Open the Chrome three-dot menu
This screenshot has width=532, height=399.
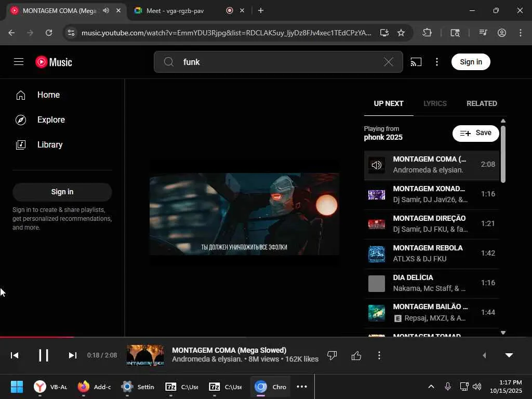520,33
